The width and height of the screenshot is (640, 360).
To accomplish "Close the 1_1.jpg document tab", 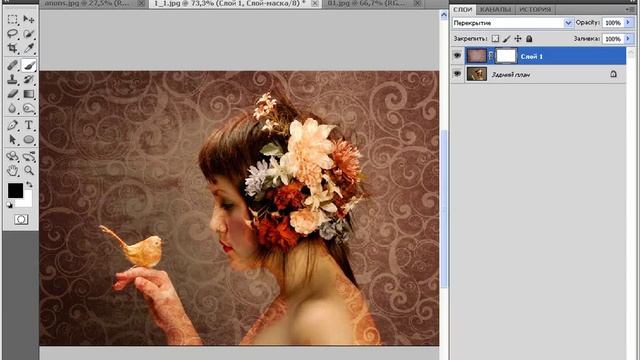I will pos(315,3).
